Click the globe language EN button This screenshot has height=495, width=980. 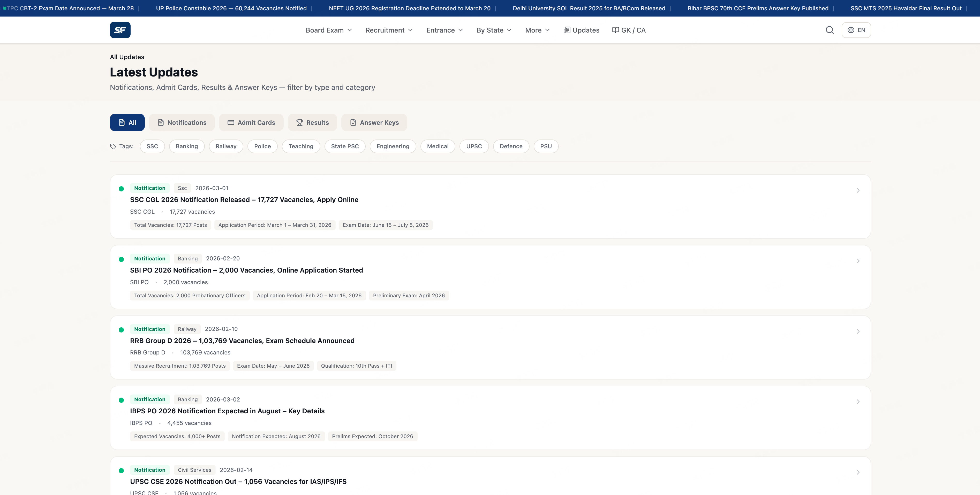pos(856,30)
